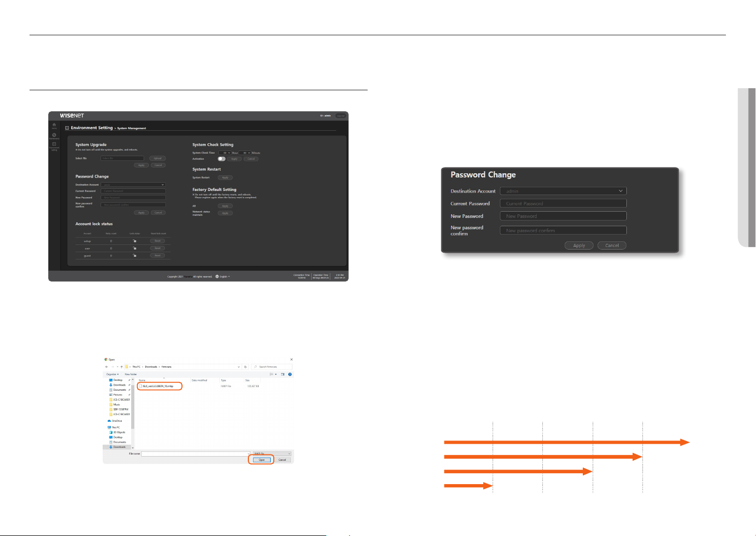Toggle preview pane icon in Open dialog

coord(283,374)
